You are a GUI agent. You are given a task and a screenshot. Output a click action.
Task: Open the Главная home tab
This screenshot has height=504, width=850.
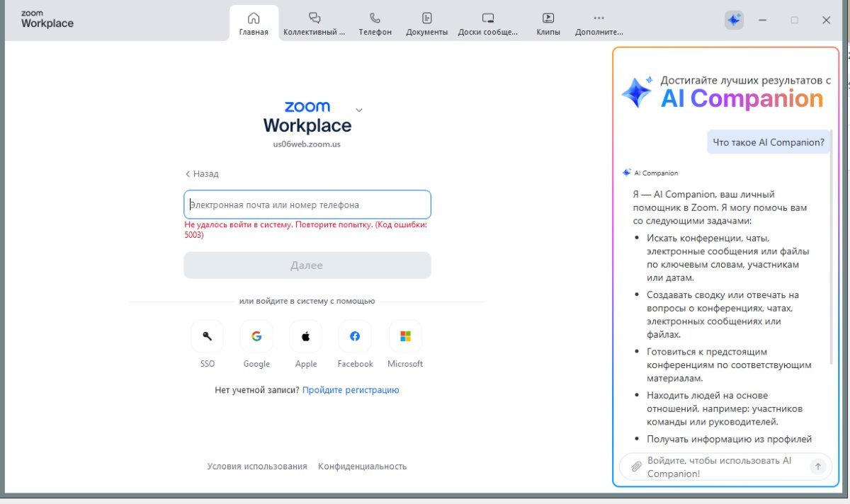coord(254,23)
